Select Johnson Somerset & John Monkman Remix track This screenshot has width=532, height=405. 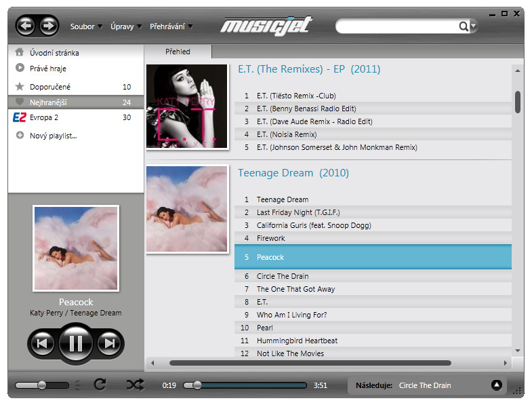(373, 147)
